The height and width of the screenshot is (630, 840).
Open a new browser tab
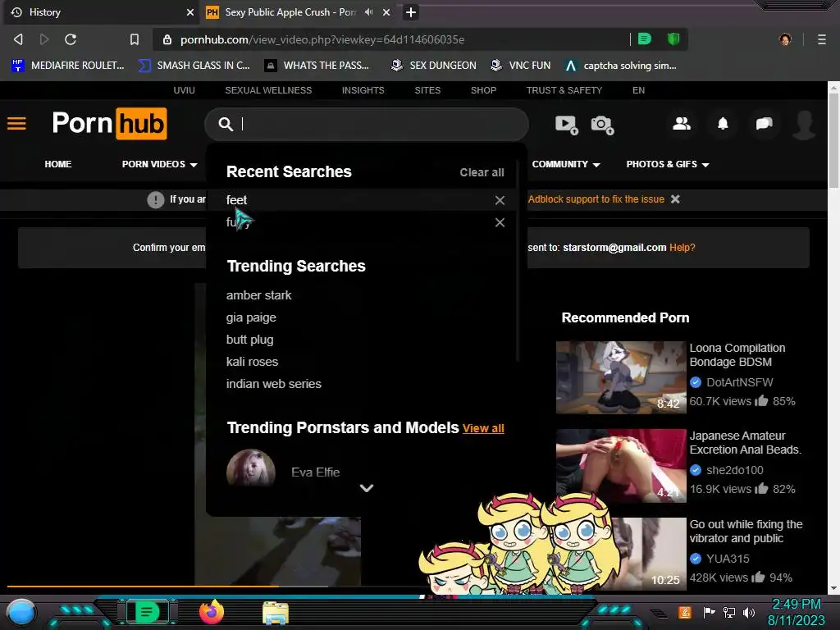410,12
